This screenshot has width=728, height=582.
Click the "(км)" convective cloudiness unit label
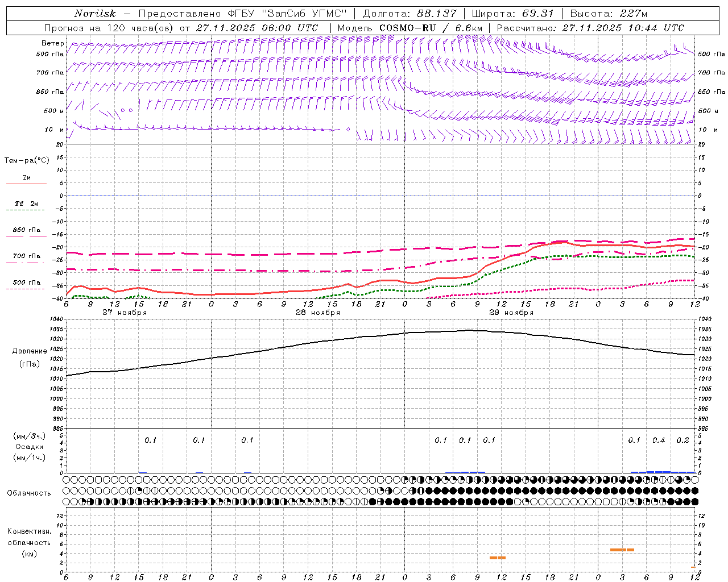pyautogui.click(x=30, y=554)
